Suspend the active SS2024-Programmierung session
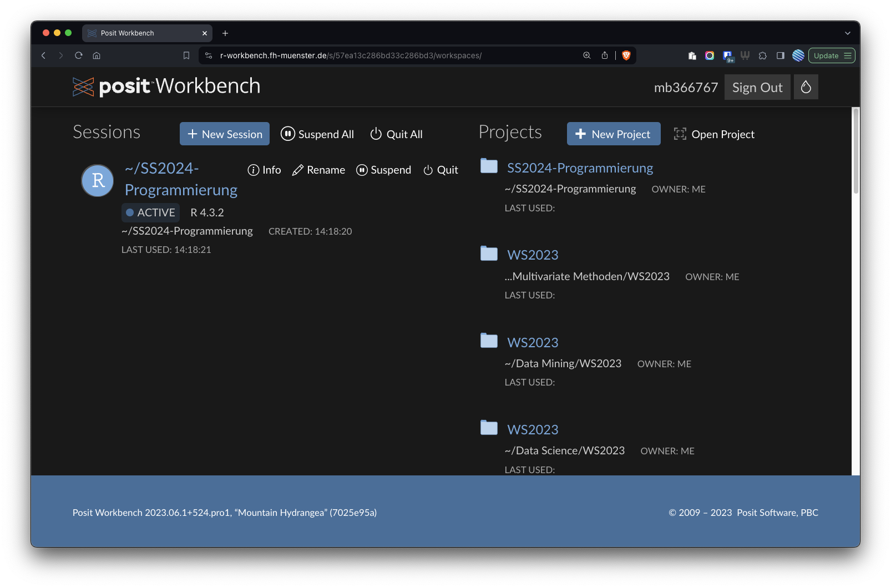The image size is (891, 588). [x=383, y=170]
